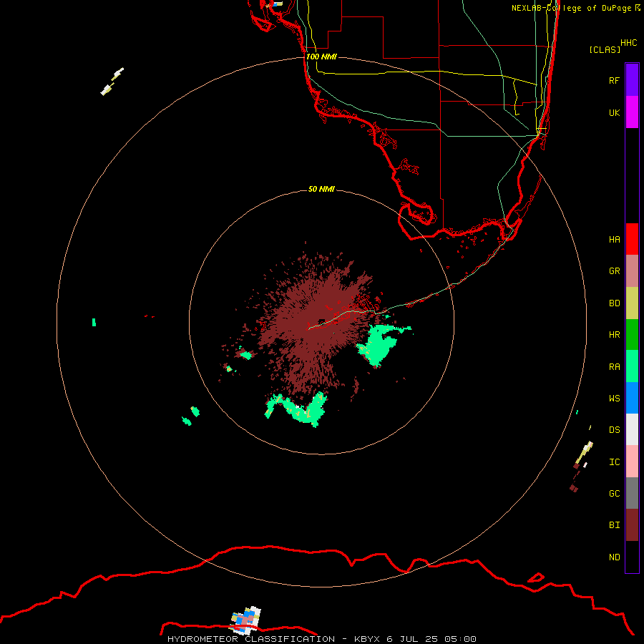Click the RA legend label
Screen dimensions: 644x644
pos(614,366)
